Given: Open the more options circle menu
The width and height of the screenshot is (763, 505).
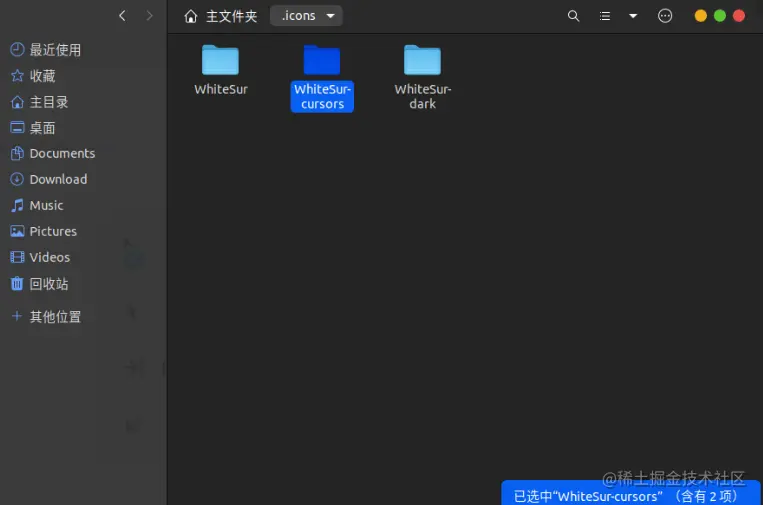Looking at the screenshot, I should pos(665,16).
